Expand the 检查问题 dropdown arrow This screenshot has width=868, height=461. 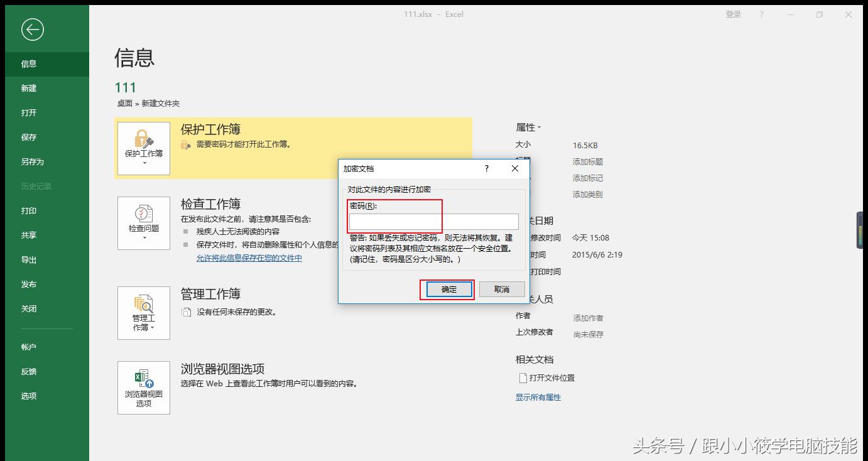pos(143,237)
